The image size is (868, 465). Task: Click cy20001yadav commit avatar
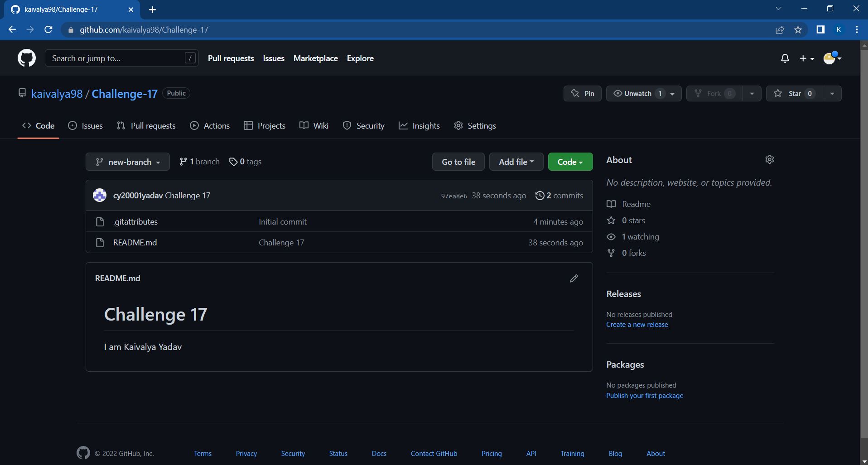(100, 195)
